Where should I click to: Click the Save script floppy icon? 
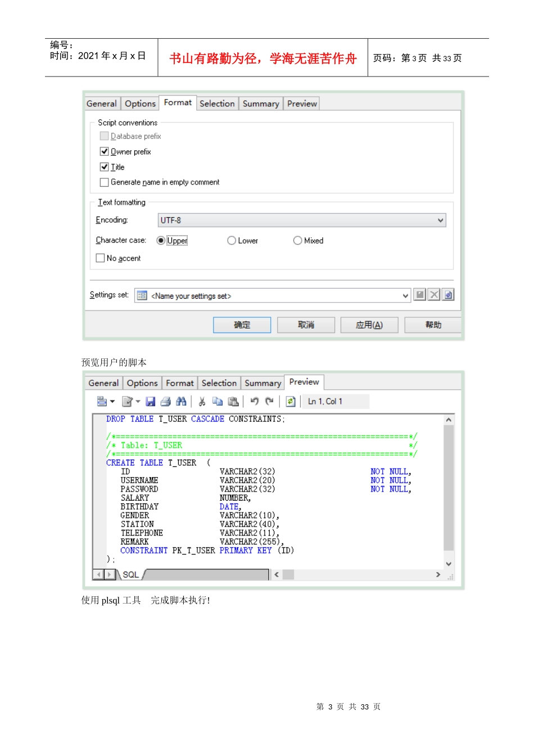150,401
